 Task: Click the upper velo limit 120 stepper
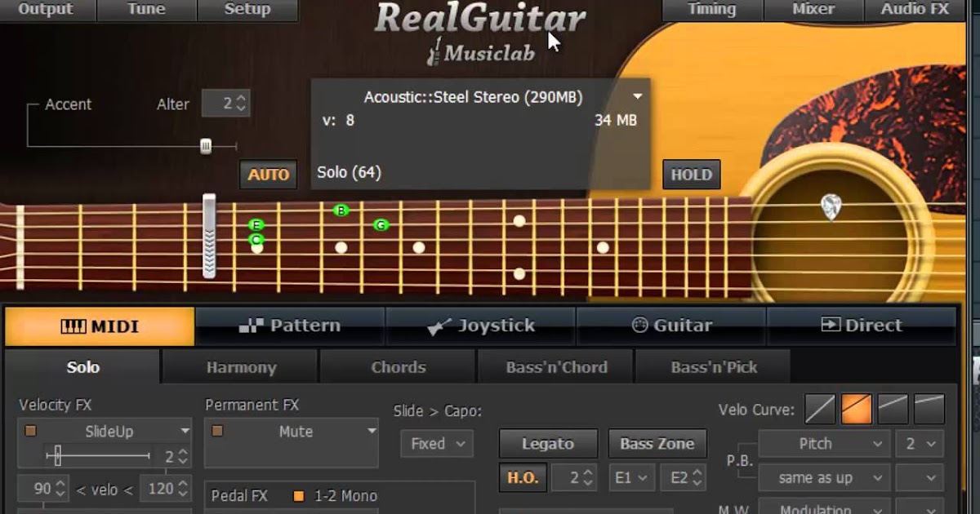[x=183, y=489]
